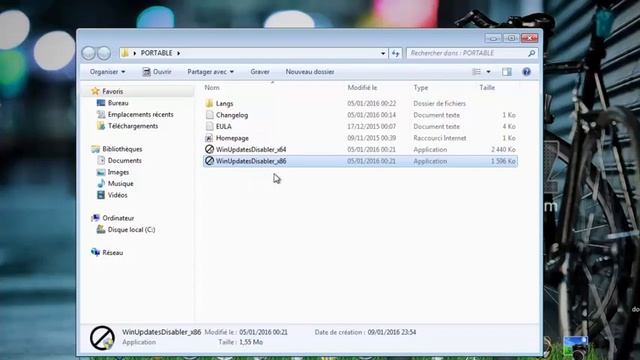Click the Changelog document icon
This screenshot has height=360, width=640.
point(209,115)
